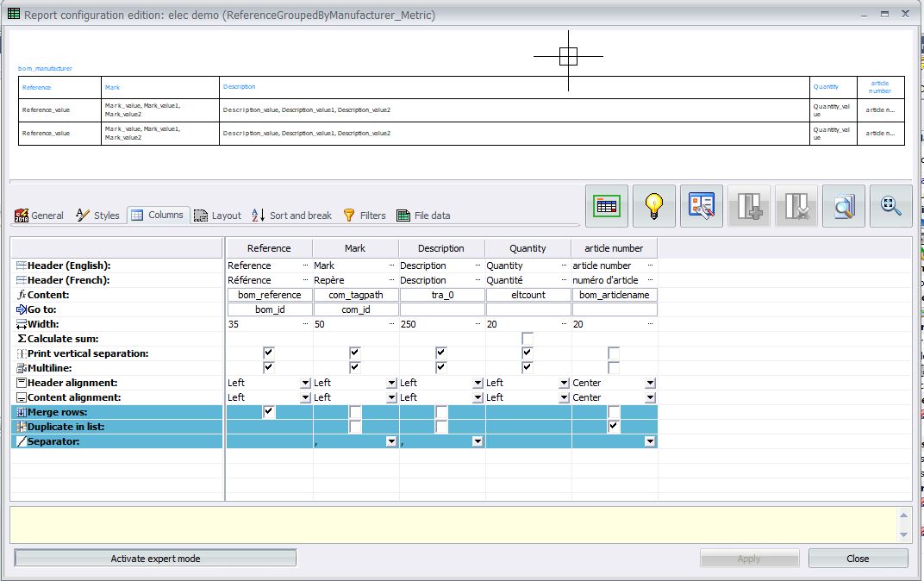Toggle Multiline for Description column
Screen dimensions: 924x581
(440, 368)
